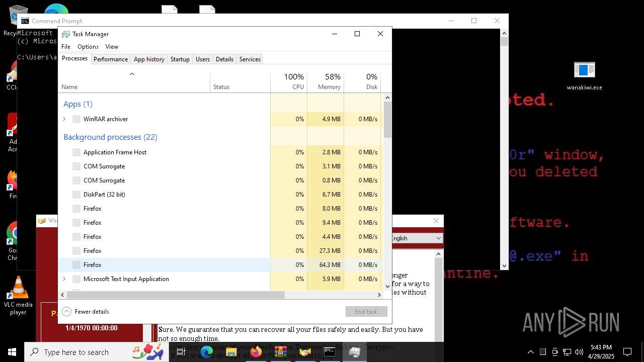Launch Microsoft Edge from the taskbar
This screenshot has height=362, width=644.
tap(206, 352)
